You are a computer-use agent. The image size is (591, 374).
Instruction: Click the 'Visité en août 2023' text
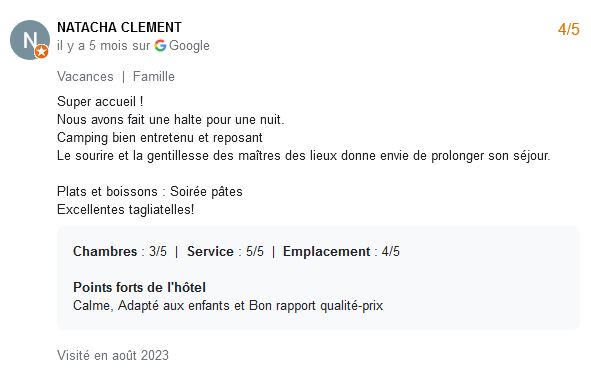[x=113, y=355]
